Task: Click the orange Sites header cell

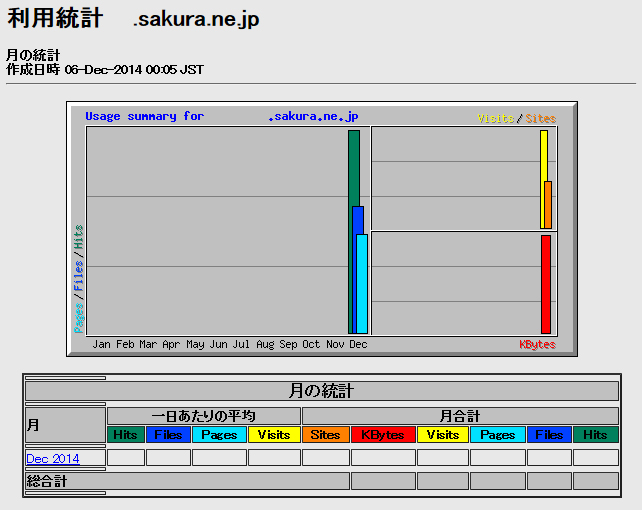Action: (x=325, y=435)
